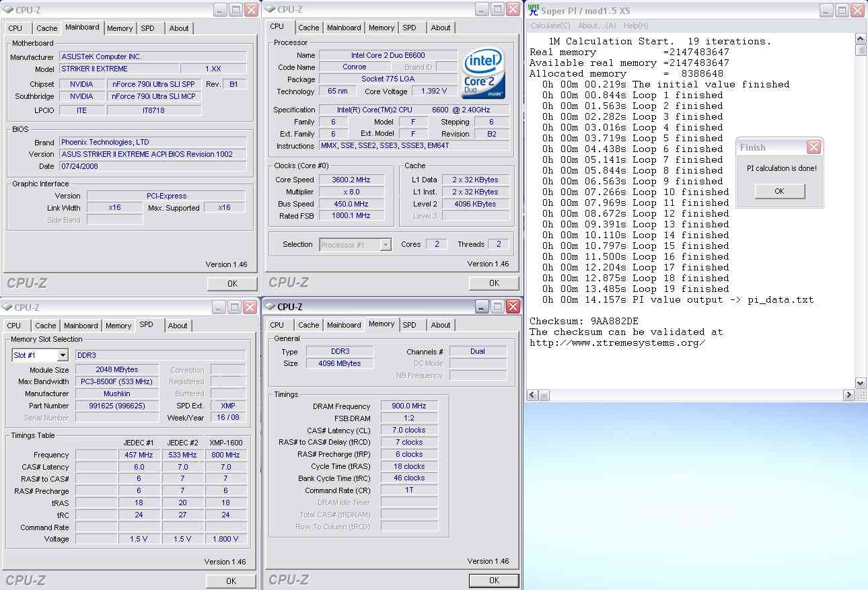
Task: Click the BIOS Date 07/24/2008 field
Action: pyautogui.click(x=153, y=166)
